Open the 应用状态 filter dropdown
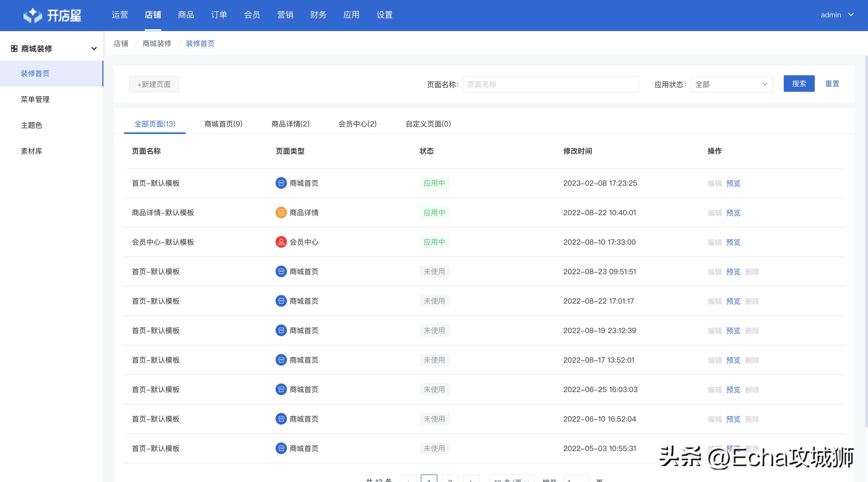Screen dimensions: 868x482 point(731,84)
